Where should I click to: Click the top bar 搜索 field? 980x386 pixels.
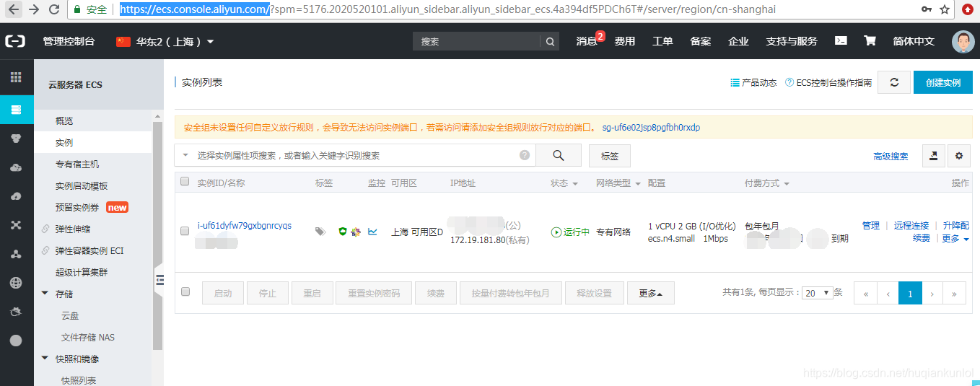pyautogui.click(x=477, y=42)
